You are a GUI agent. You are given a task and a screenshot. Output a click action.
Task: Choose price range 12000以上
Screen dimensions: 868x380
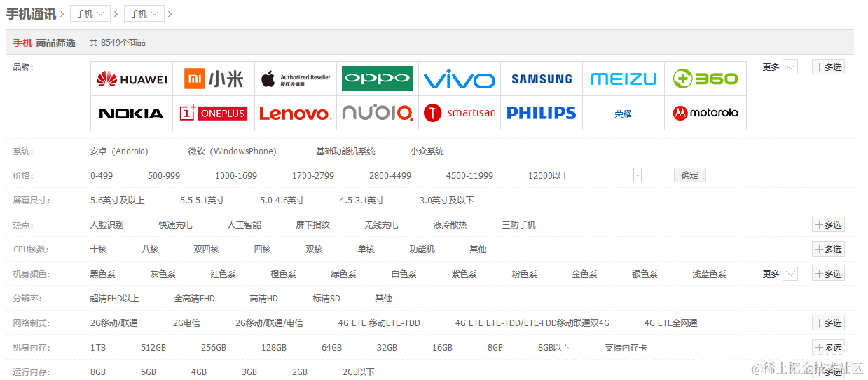point(549,176)
